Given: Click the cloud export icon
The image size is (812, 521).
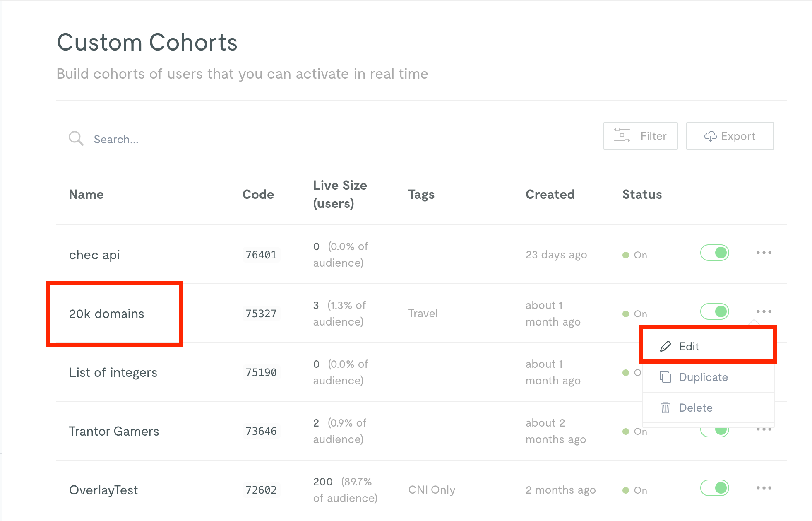Looking at the screenshot, I should (710, 136).
